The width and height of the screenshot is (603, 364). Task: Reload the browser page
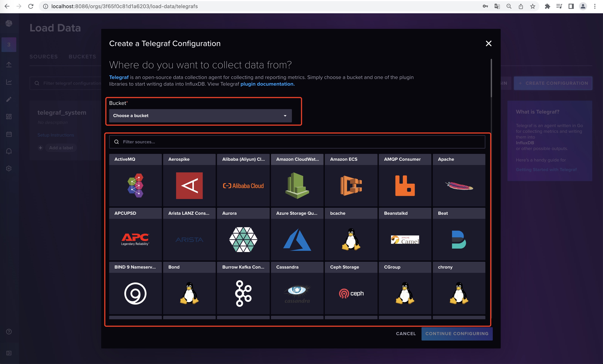click(x=31, y=6)
